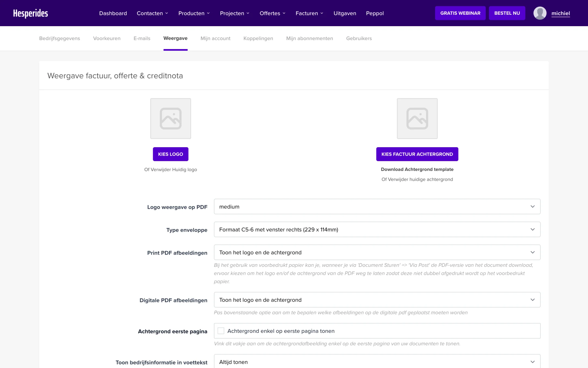Viewport: 588px width, 368px height.
Task: Select the Weergave tab
Action: click(x=175, y=38)
